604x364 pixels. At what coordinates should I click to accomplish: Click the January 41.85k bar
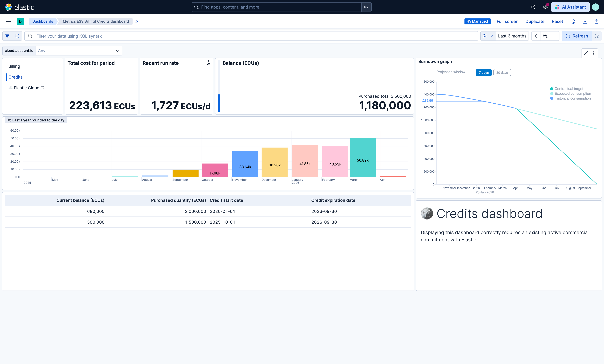305,161
